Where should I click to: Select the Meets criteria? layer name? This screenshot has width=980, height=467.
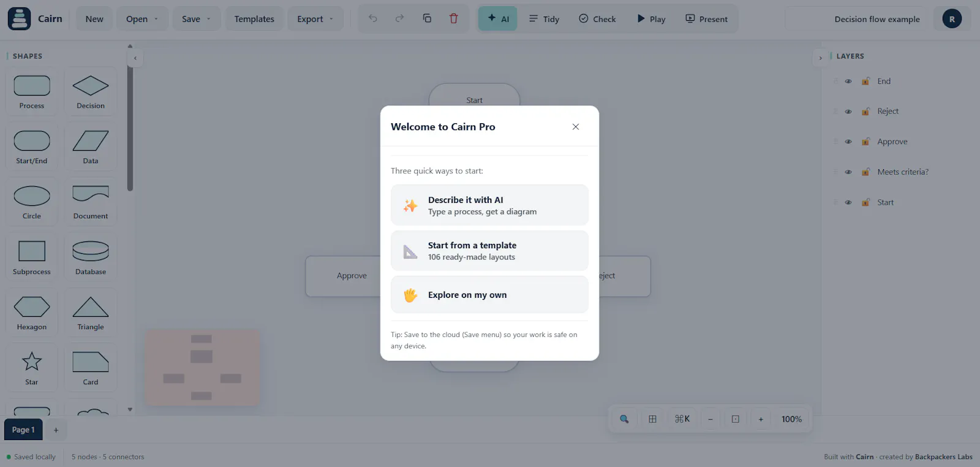[903, 172]
